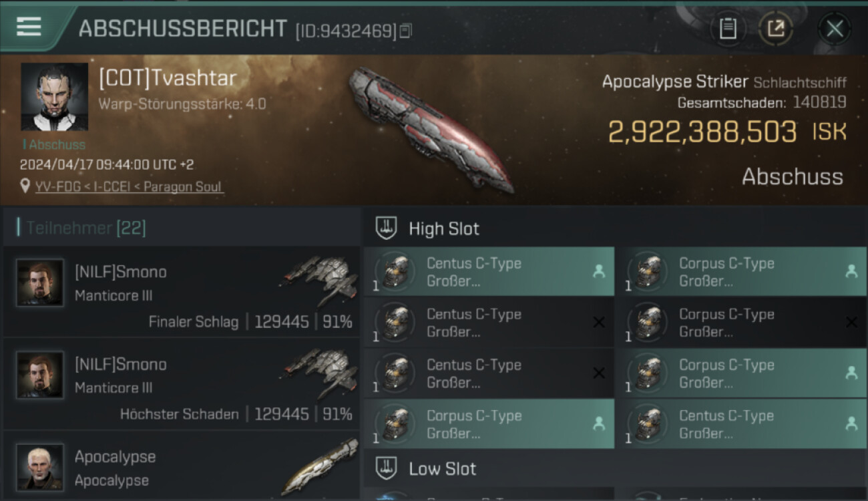Copy the kill report ID number

(405, 31)
